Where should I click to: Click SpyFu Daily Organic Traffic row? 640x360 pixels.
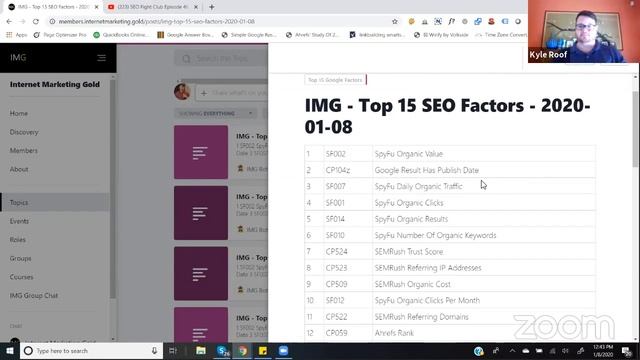pos(450,187)
